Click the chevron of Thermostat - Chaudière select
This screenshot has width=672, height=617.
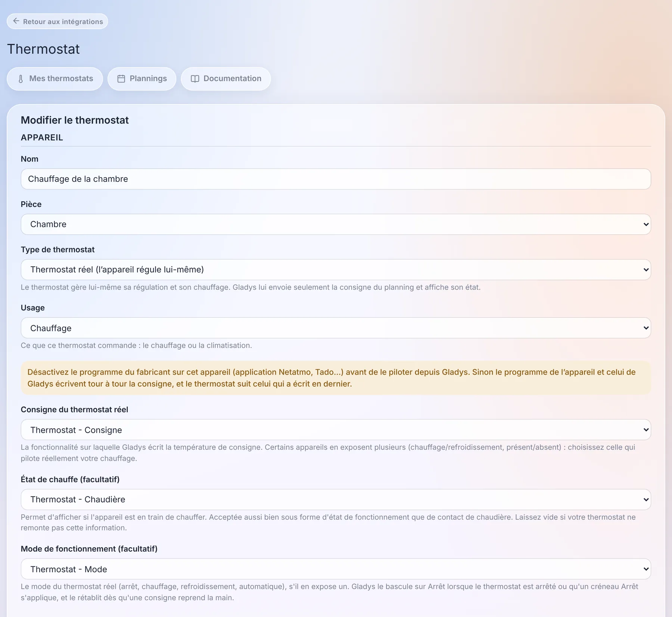pos(646,500)
